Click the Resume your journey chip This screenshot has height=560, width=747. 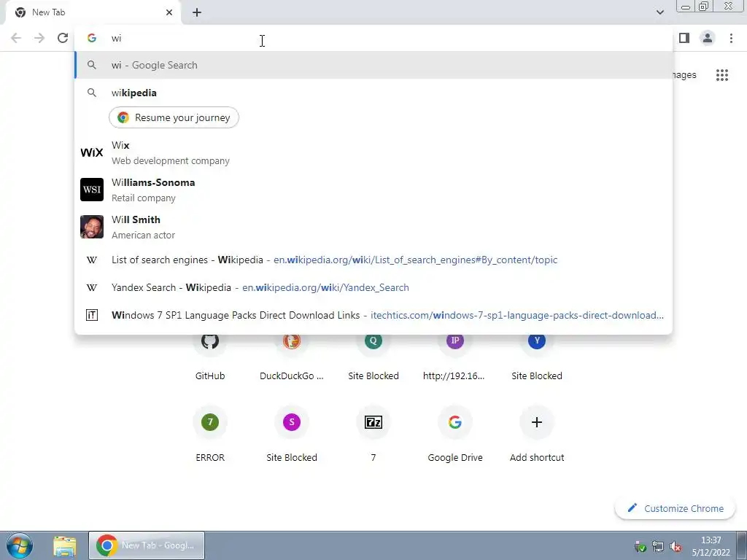[x=174, y=117]
